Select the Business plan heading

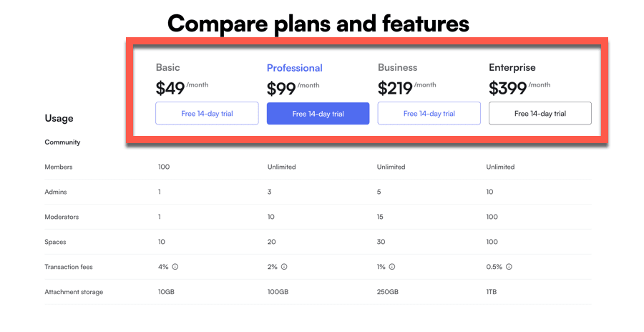pyautogui.click(x=397, y=68)
